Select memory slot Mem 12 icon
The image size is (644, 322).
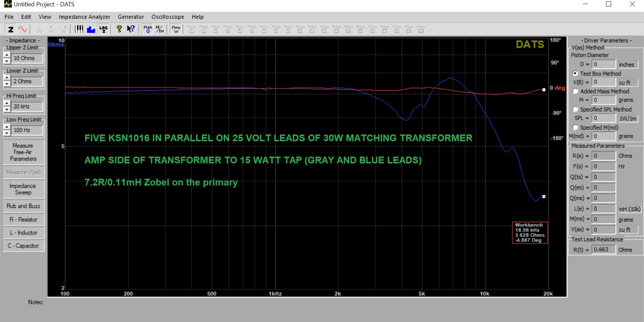(x=324, y=29)
